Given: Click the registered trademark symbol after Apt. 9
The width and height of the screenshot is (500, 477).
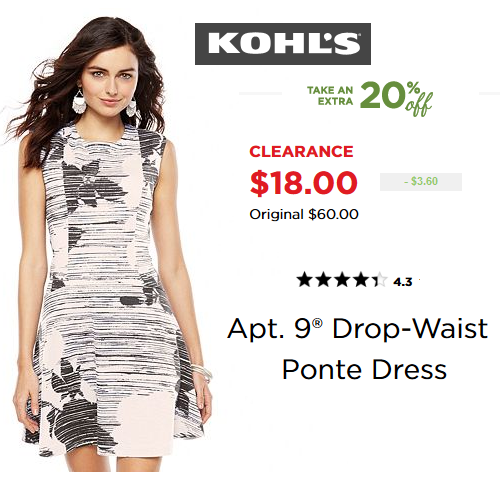Looking at the screenshot, I should [x=318, y=323].
